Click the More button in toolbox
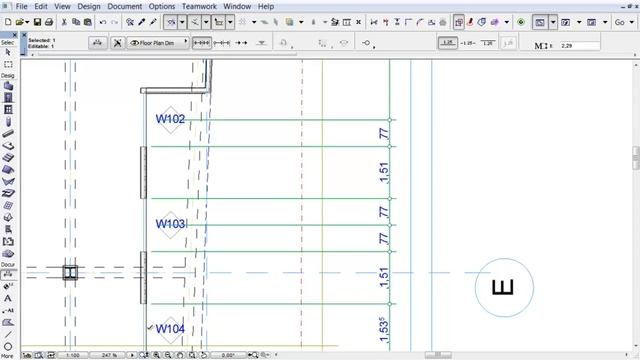The height and width of the screenshot is (360, 640). click(7, 356)
